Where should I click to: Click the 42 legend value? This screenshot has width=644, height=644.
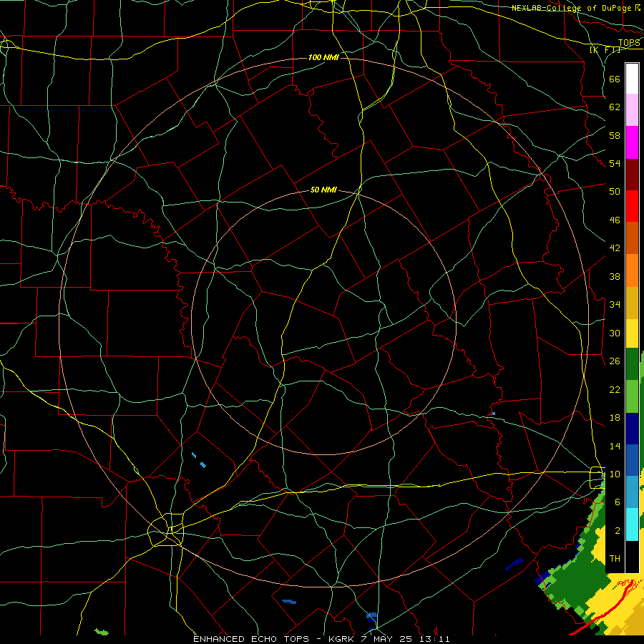tap(615, 248)
